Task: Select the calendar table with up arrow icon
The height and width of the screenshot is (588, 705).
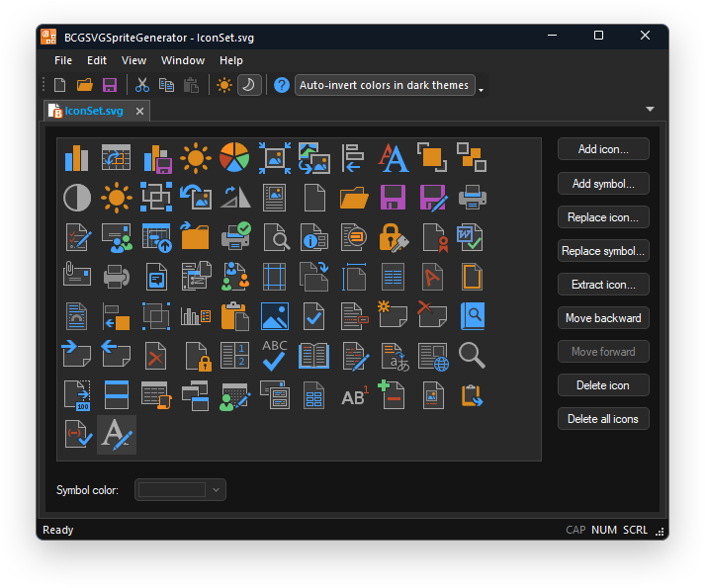Action: pyautogui.click(x=157, y=238)
